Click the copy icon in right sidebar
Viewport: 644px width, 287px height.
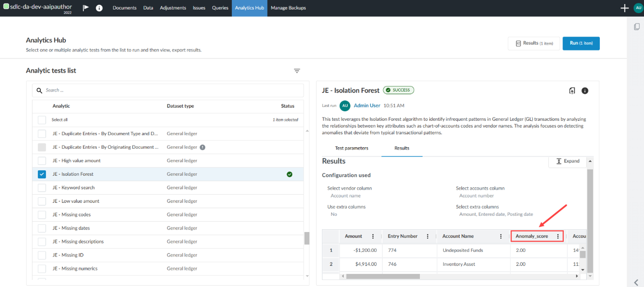click(637, 27)
